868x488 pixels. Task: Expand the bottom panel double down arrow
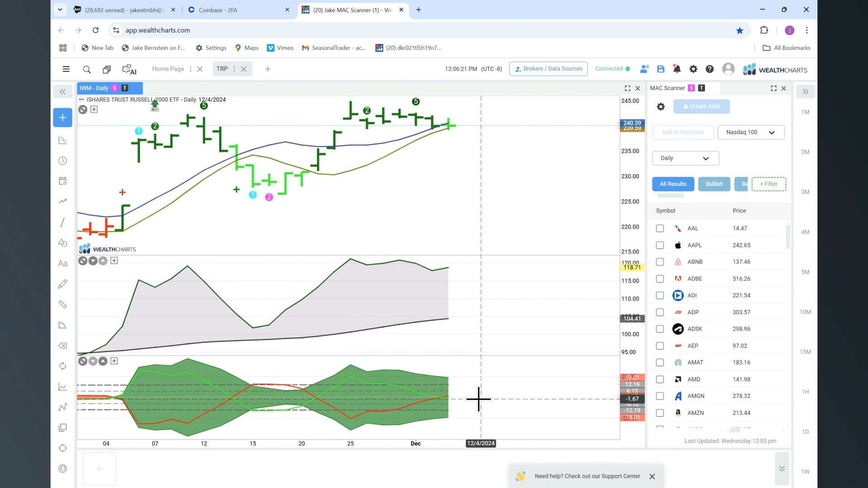(782, 469)
